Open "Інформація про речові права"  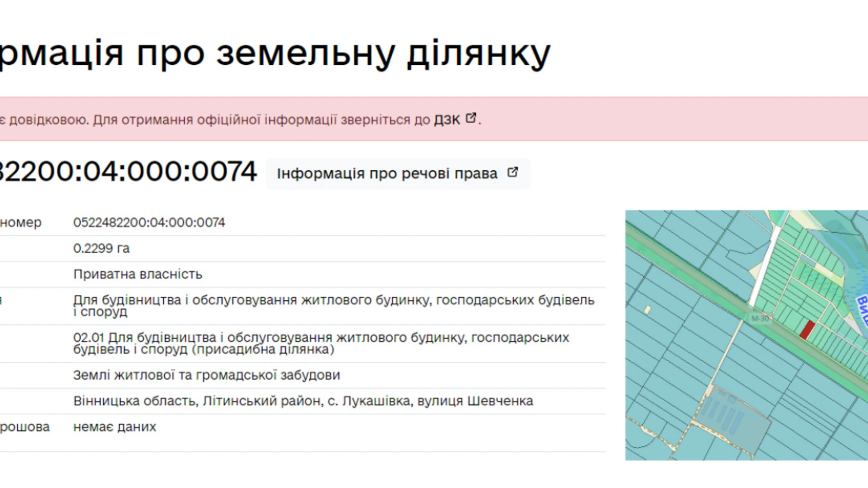(x=387, y=173)
